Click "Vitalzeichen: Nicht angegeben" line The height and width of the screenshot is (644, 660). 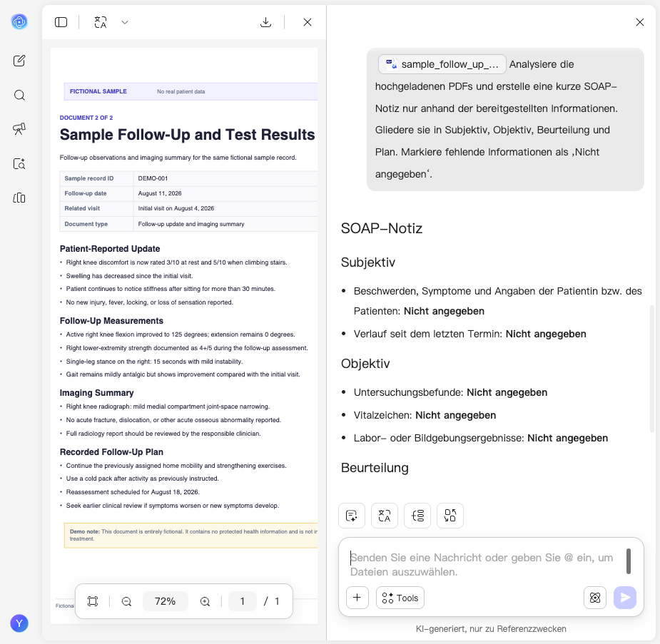(x=425, y=415)
